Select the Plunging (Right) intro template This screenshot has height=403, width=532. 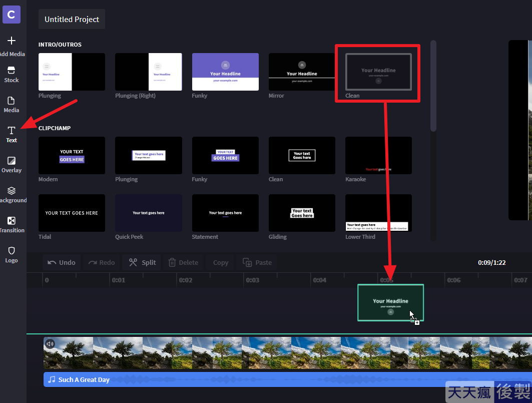point(149,72)
